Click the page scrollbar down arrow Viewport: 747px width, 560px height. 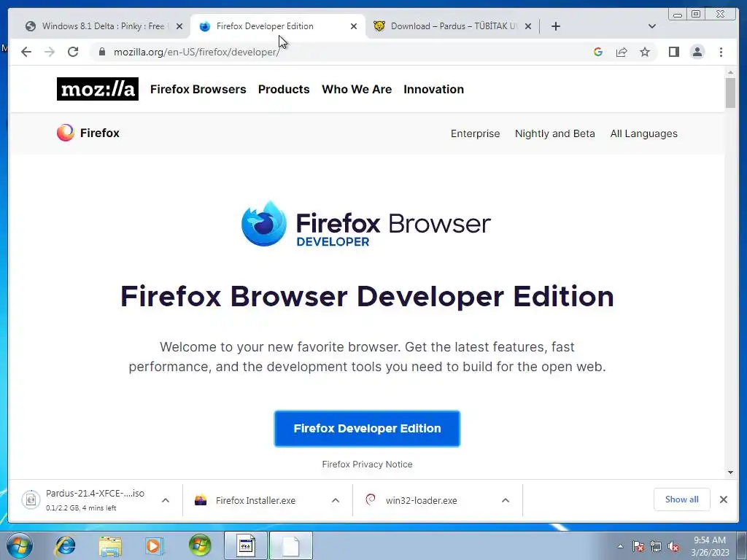(731, 472)
